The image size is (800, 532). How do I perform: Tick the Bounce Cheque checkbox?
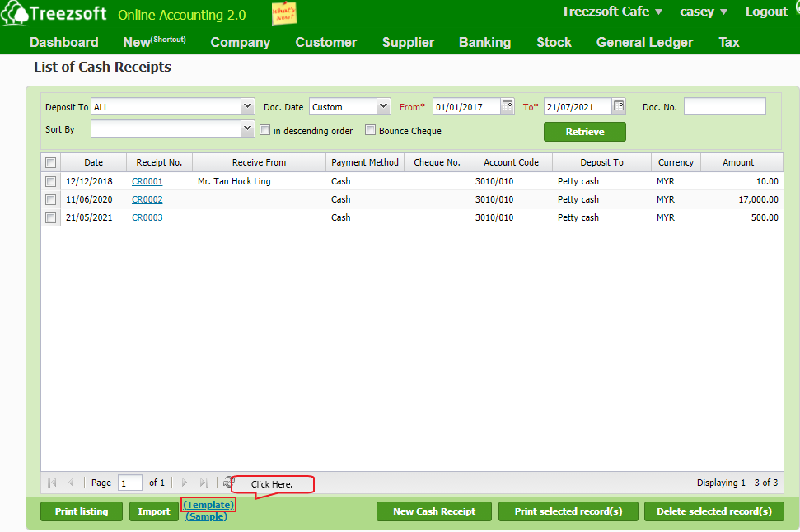[371, 130]
